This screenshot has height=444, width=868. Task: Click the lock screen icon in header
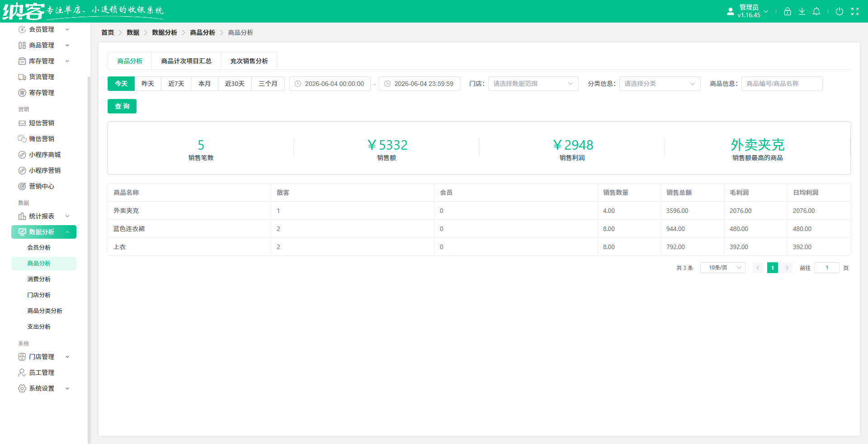[788, 11]
